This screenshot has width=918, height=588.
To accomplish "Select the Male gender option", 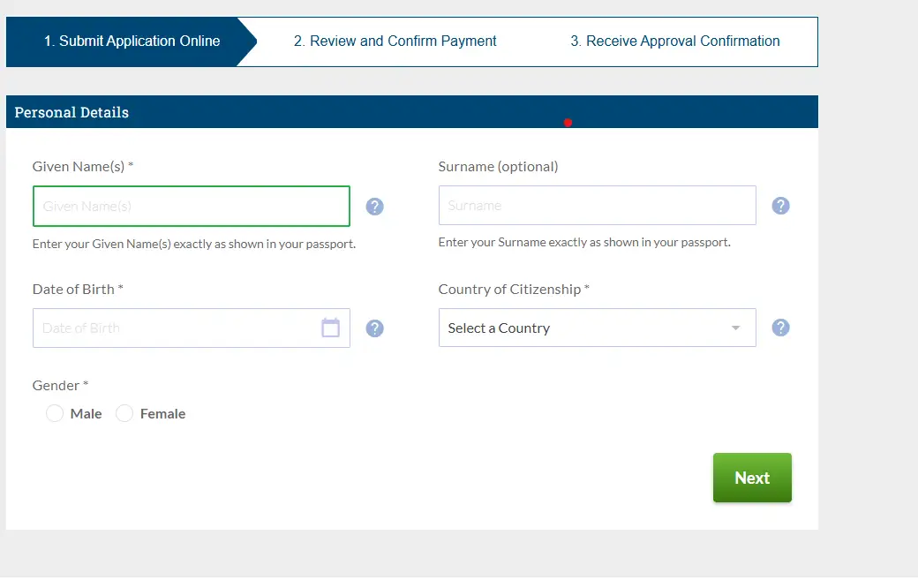I will click(x=54, y=413).
